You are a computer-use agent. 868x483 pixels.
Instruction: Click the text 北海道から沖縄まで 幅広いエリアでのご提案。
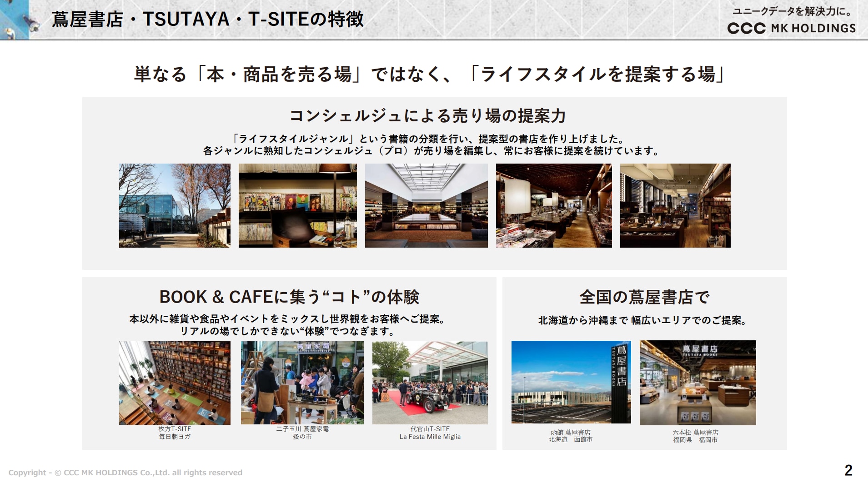click(x=642, y=320)
